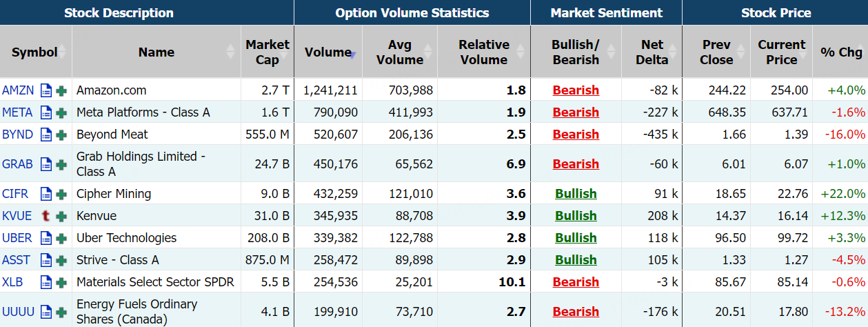The height and width of the screenshot is (327, 868).
Task: Click the Volume column sort arrow
Action: tap(352, 54)
